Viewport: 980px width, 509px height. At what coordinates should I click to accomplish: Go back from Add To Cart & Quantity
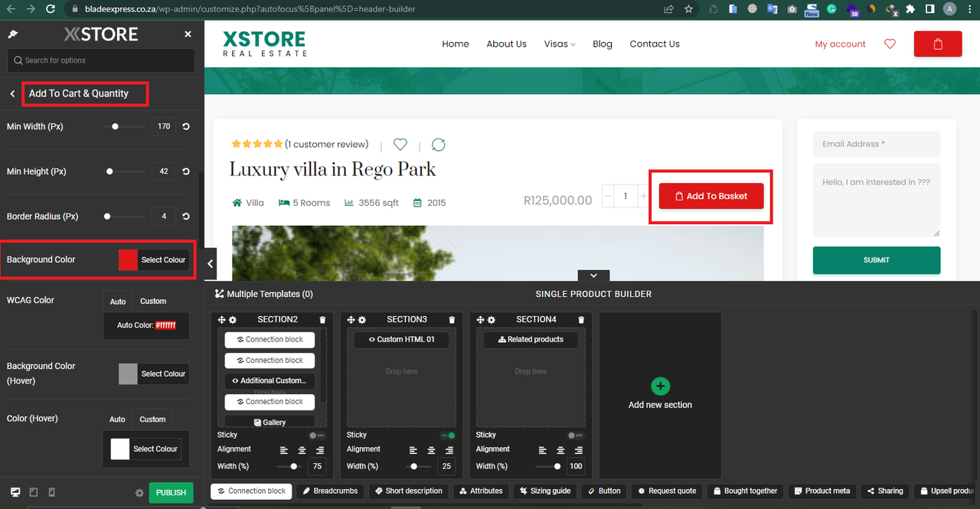(x=12, y=93)
